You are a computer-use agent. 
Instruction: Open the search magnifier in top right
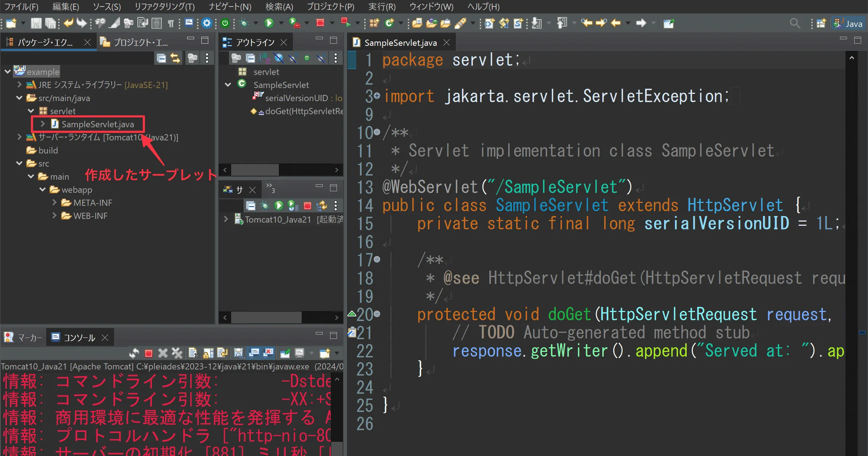point(795,23)
